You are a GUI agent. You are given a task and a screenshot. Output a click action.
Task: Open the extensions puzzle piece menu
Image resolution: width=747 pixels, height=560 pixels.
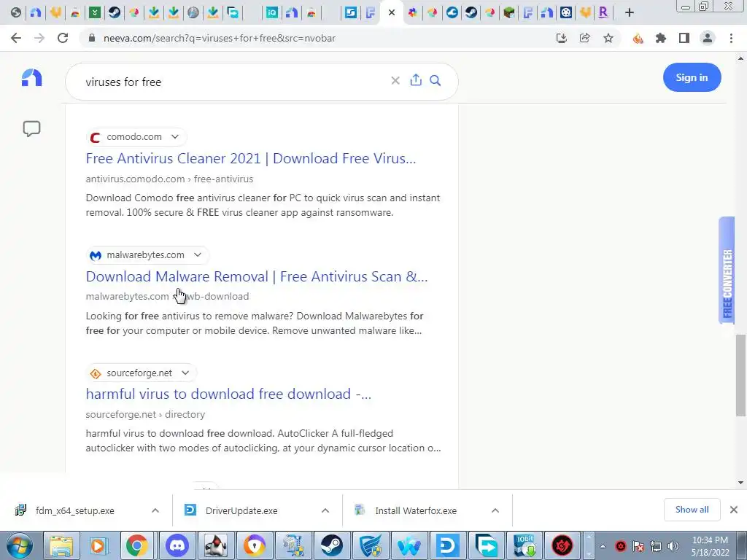[661, 38]
